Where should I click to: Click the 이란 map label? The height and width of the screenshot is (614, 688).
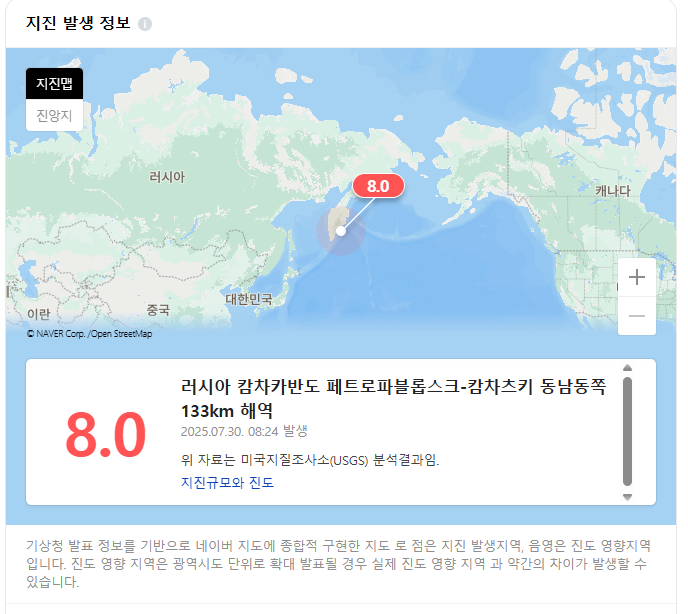(39, 314)
